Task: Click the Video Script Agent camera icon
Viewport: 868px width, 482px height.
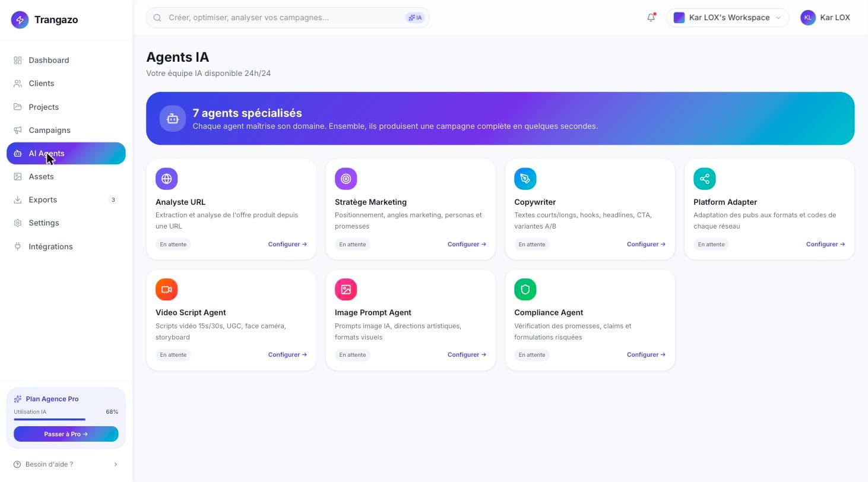Action: pos(166,289)
